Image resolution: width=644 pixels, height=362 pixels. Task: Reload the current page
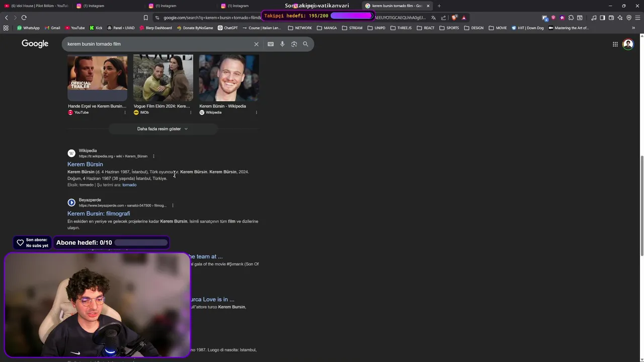(24, 18)
